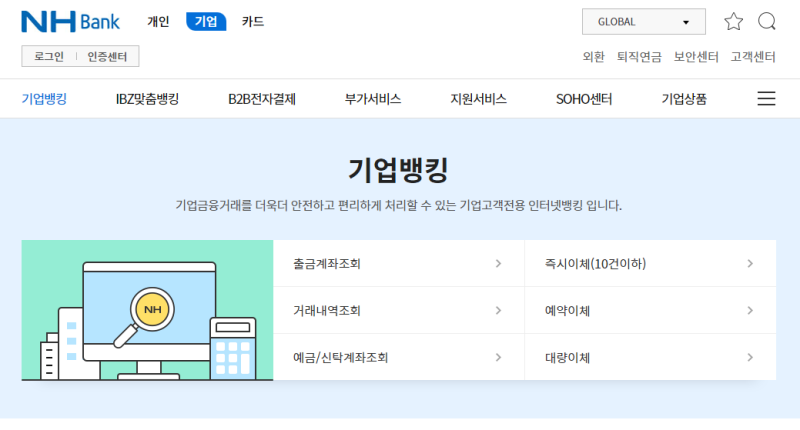Viewport: 800px width, 430px height.
Task: Click the arrow beside 출금계좌조회
Action: pyautogui.click(x=498, y=263)
